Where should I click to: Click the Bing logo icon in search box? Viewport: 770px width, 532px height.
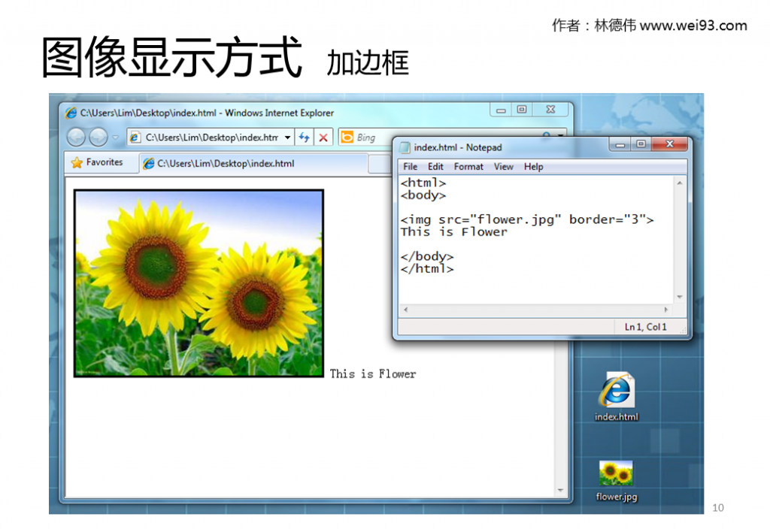click(347, 137)
